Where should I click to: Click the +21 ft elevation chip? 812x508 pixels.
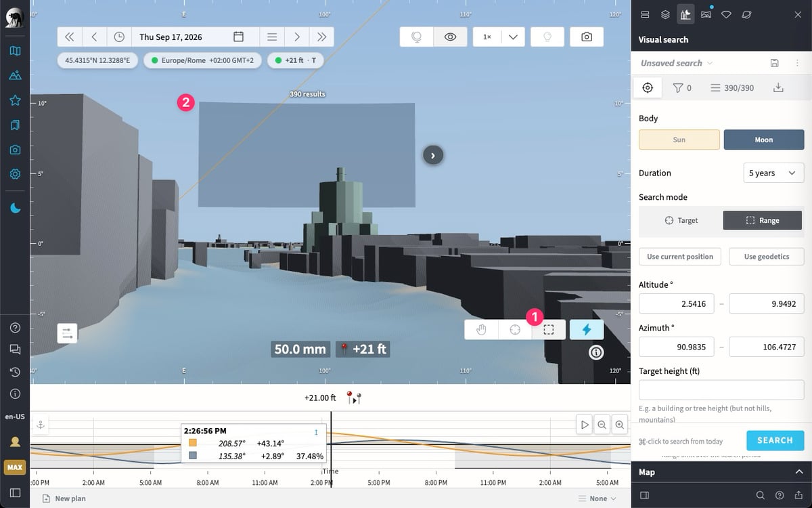pos(296,60)
